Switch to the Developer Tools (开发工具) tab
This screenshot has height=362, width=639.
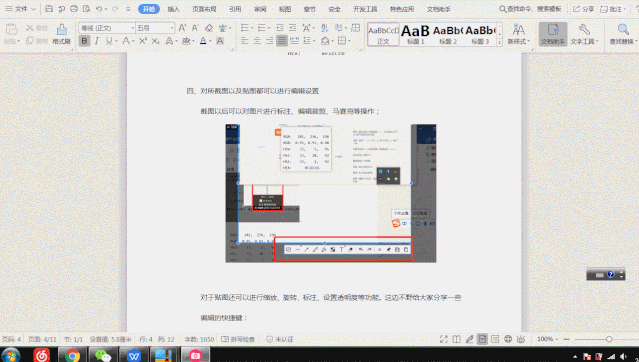pyautogui.click(x=365, y=9)
